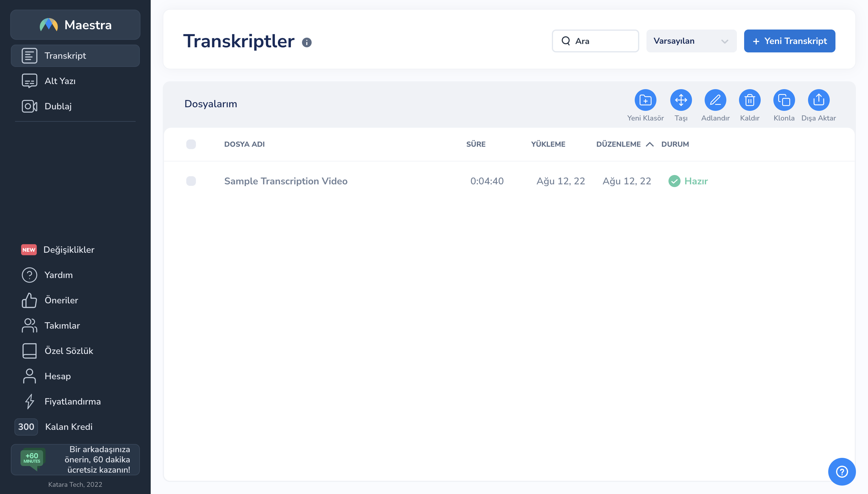Screen dimensions: 868x494
Task: Open the floating help question bubble
Action: click(x=841, y=471)
